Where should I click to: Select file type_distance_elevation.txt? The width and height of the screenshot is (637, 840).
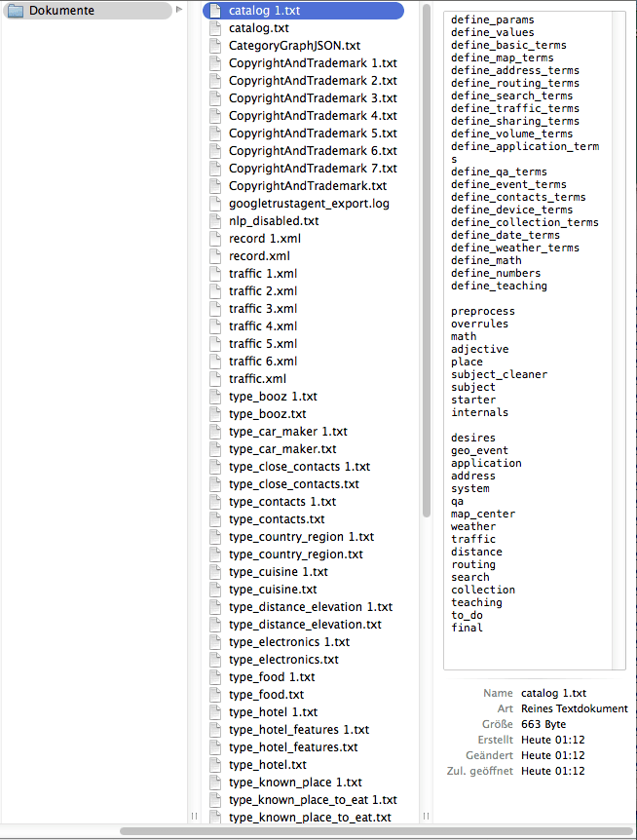click(x=303, y=625)
